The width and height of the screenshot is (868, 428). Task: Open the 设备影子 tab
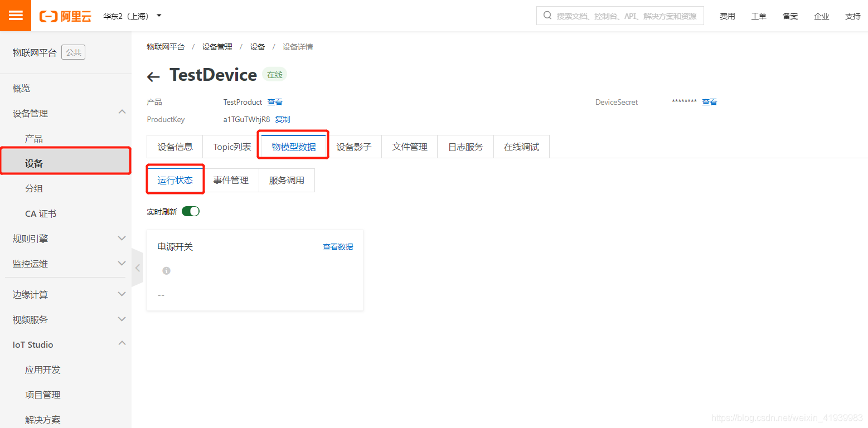pos(355,147)
